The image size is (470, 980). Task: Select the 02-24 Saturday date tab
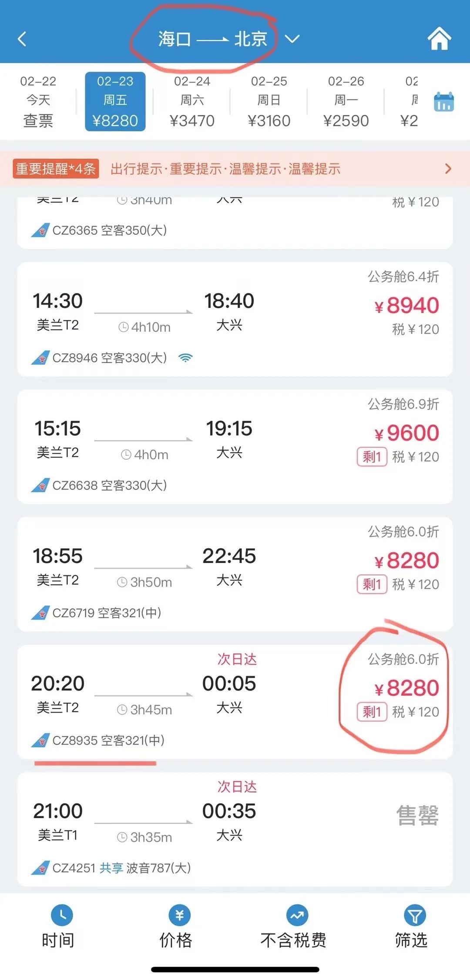[x=192, y=101]
